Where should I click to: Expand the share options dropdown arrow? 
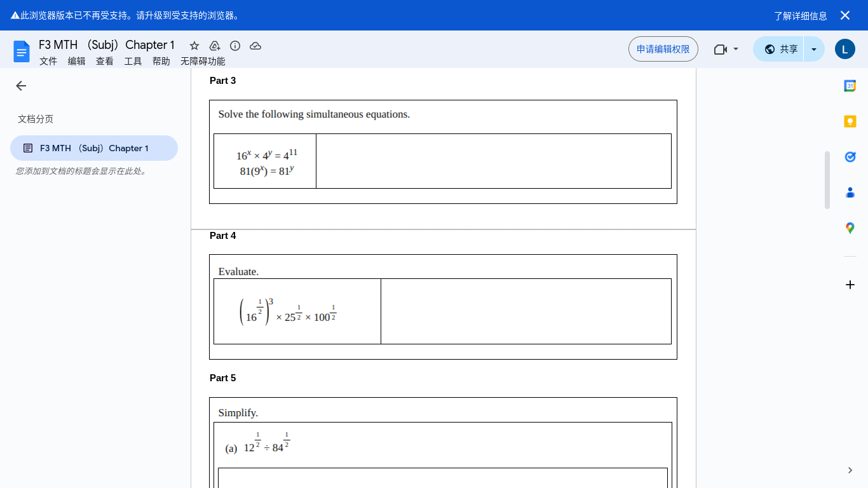pyautogui.click(x=814, y=49)
